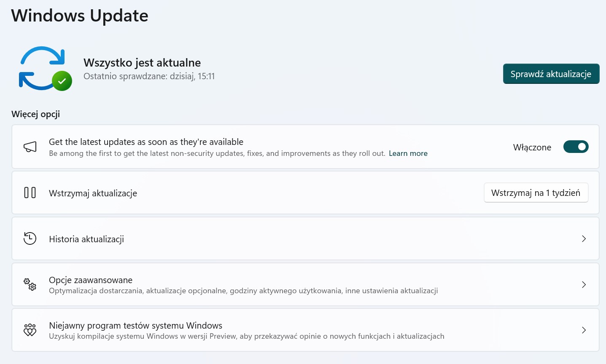This screenshot has height=364, width=606.
Task: Click the clock icon next to Historia aktualizacji
Action: pyautogui.click(x=30, y=238)
